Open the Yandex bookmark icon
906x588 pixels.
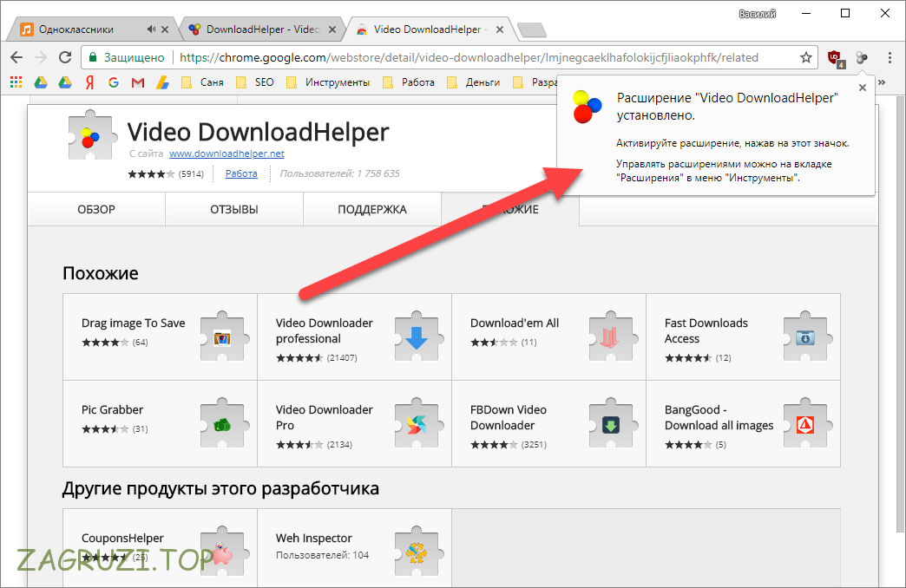click(89, 82)
